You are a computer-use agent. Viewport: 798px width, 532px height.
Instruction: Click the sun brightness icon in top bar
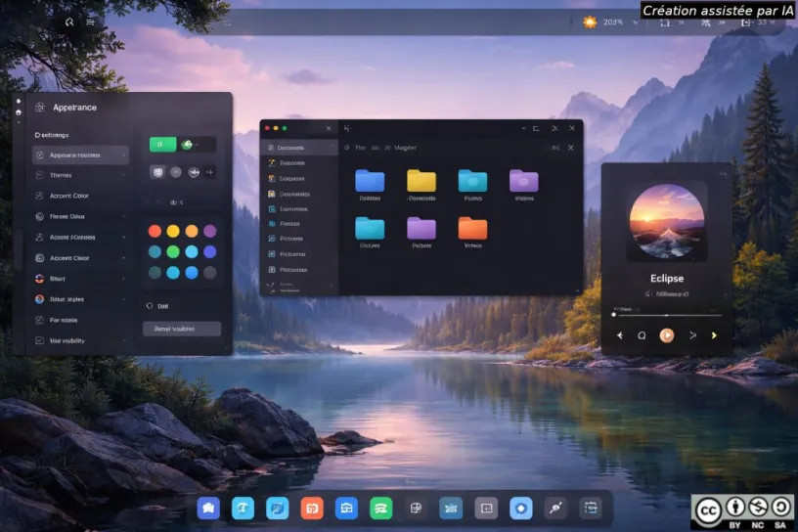tap(590, 22)
